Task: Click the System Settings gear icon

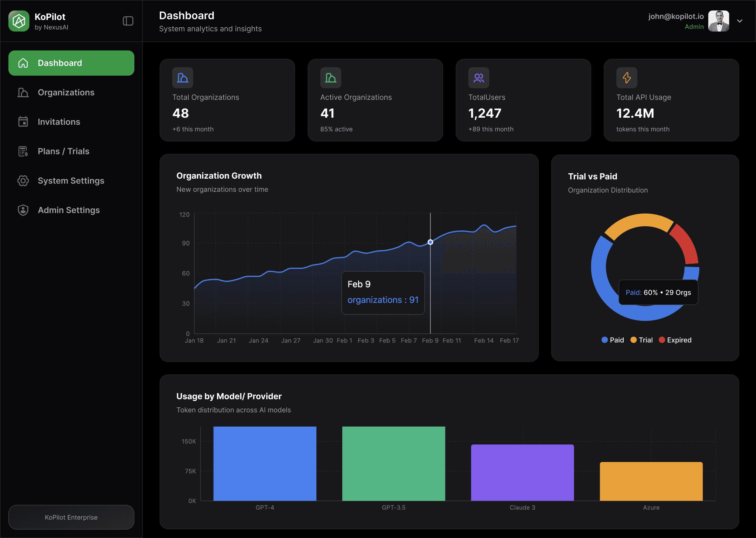Action: coord(23,181)
